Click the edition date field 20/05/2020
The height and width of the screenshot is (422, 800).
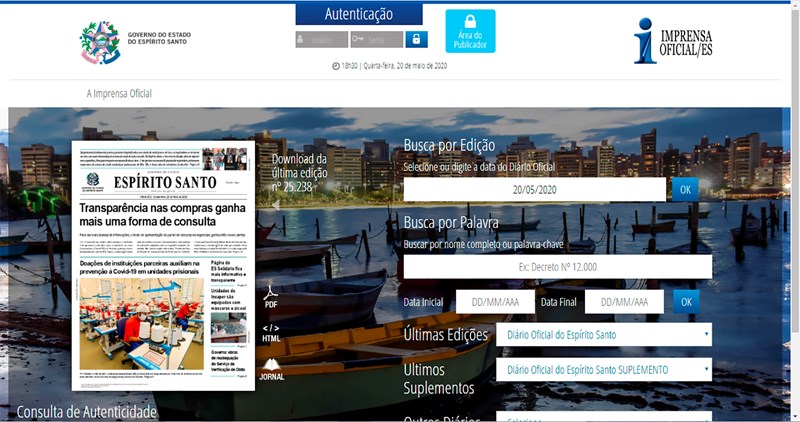534,189
